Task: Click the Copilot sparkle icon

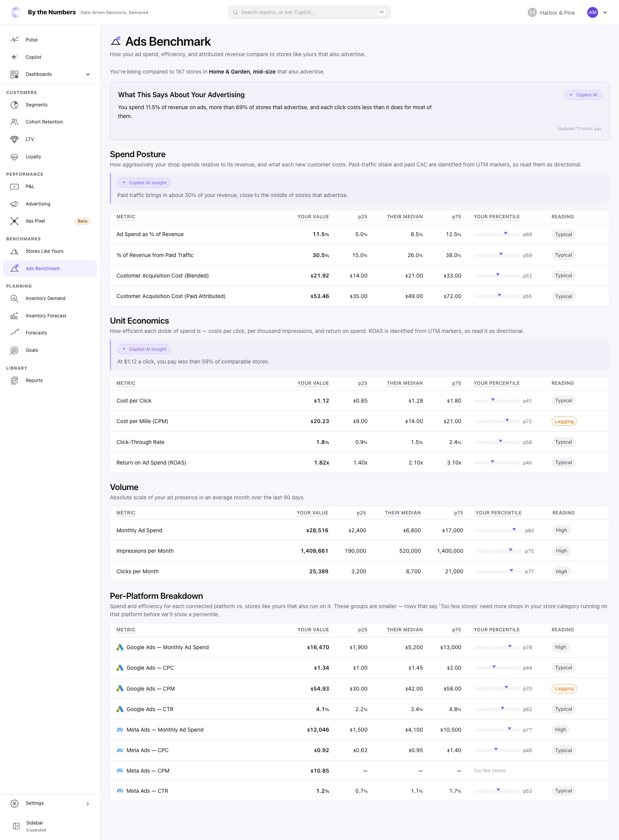Action: coord(14,57)
